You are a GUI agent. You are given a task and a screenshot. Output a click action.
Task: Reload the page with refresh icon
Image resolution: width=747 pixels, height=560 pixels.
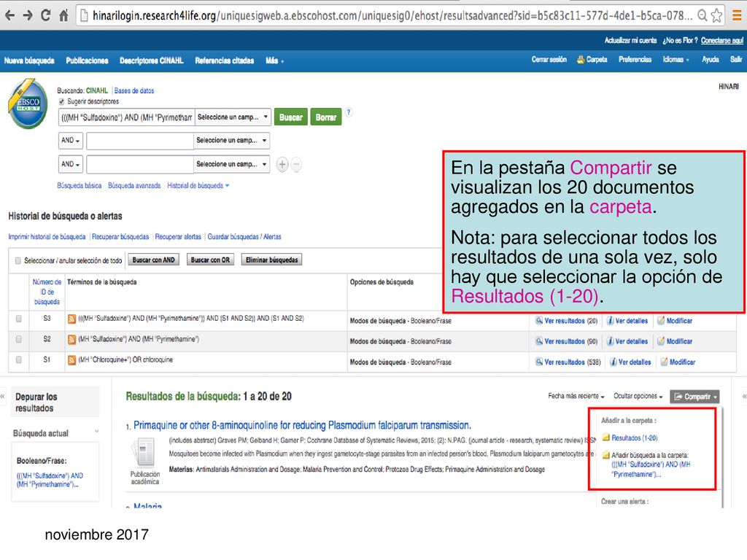click(x=46, y=15)
